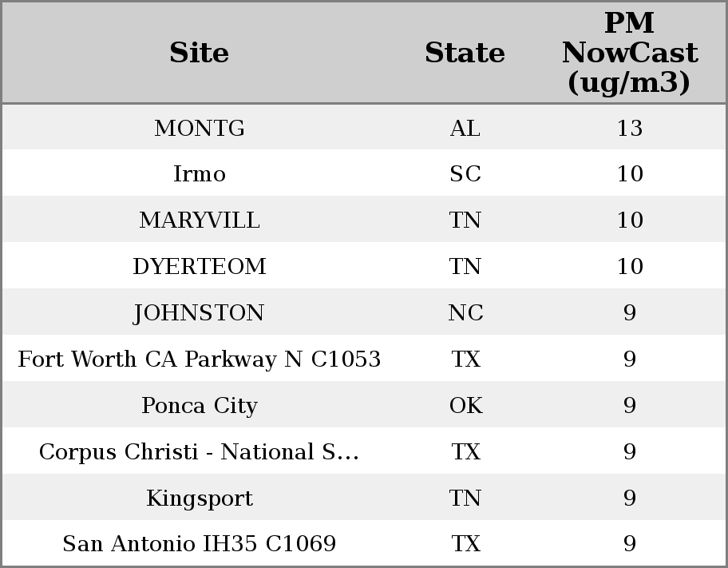Viewport: 728px width, 568px height.
Task: Click San Antonio IH35 C1069
Action: pyautogui.click(x=199, y=544)
